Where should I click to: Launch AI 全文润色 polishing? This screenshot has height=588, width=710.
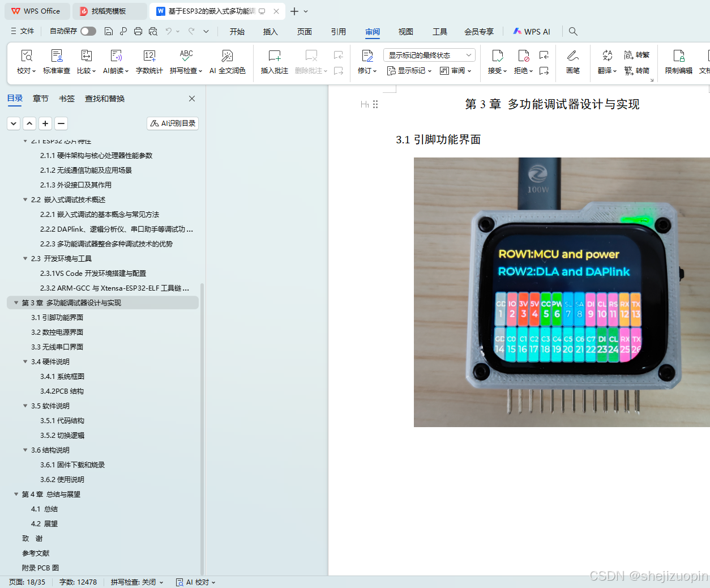[227, 61]
